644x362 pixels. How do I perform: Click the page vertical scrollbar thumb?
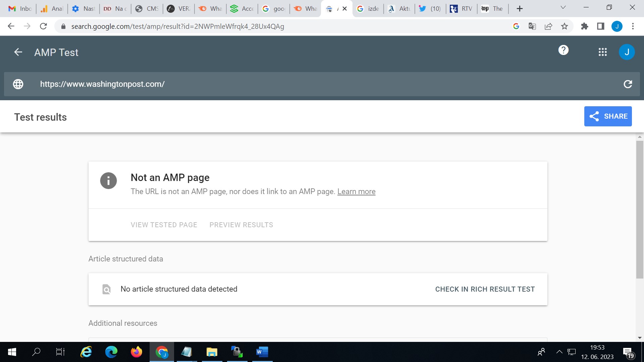tap(640, 209)
